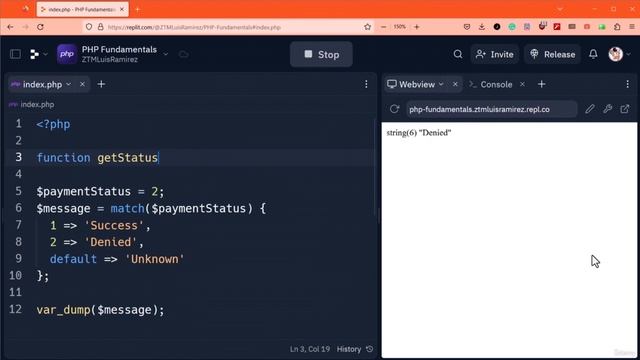Close the Webview tab
The image size is (640, 360).
[455, 84]
